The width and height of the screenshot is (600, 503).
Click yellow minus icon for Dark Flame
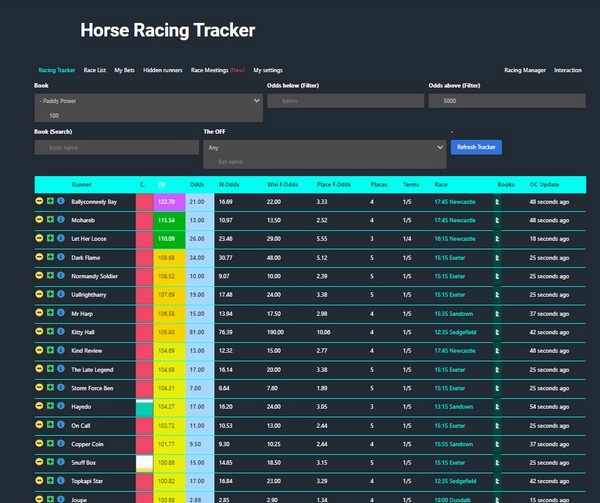(x=39, y=257)
